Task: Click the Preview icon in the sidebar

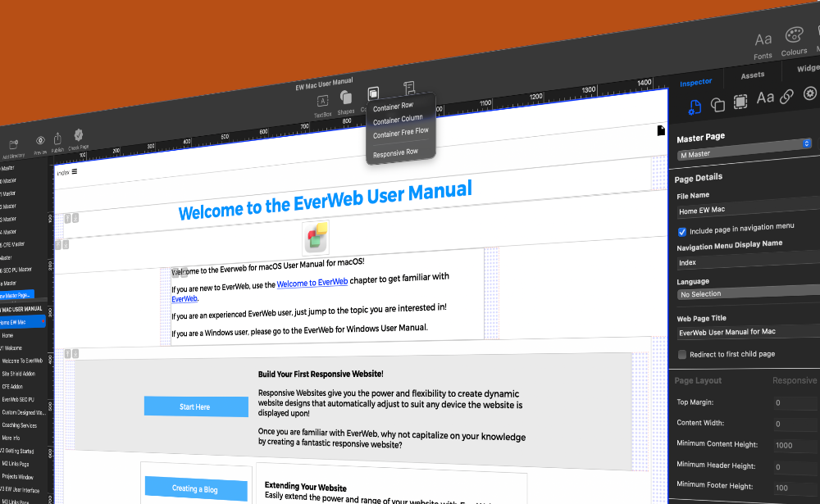Action: pos(40,140)
